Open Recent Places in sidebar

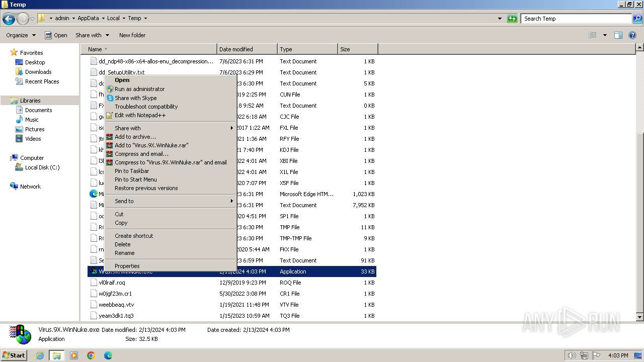click(x=42, y=81)
